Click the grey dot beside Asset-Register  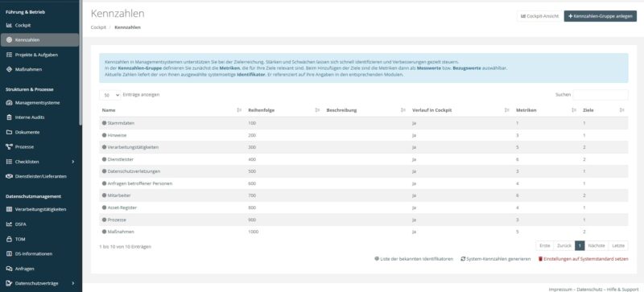pyautogui.click(x=105, y=208)
